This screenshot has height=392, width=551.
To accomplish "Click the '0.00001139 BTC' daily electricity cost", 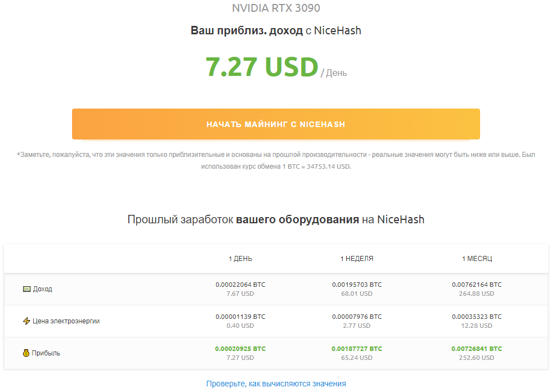I will click(x=240, y=317).
